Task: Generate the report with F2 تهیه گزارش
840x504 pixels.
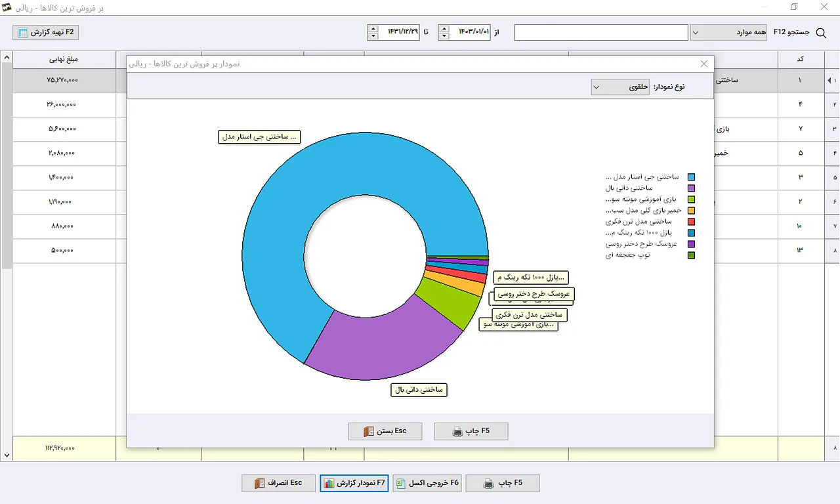Action: [46, 32]
